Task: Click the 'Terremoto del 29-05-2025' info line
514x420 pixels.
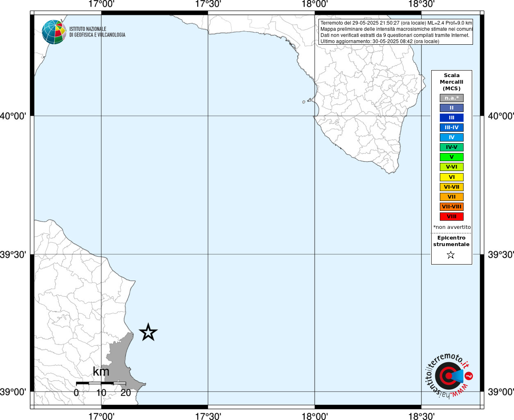Action: [396, 23]
